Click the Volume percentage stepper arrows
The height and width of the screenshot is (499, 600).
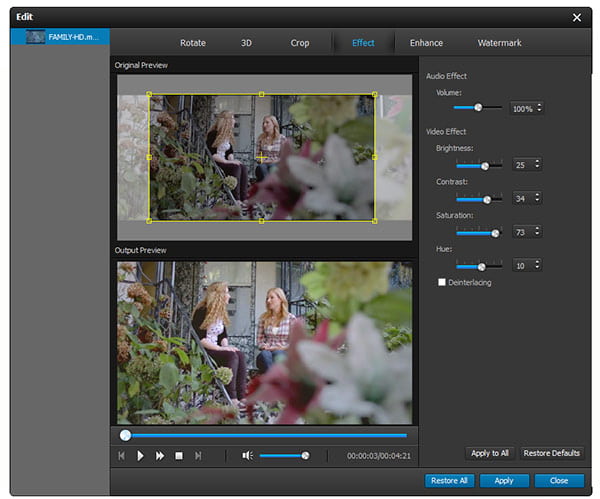coord(540,107)
